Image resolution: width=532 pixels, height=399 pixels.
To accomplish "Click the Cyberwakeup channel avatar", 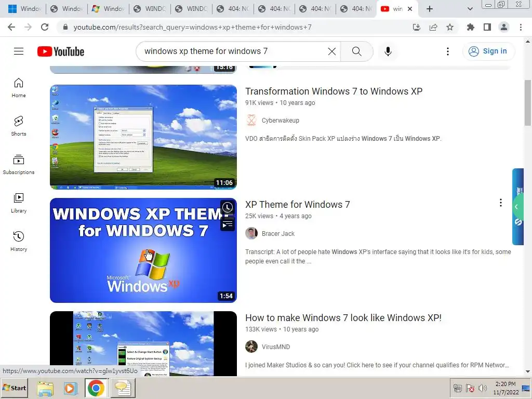I will [251, 120].
